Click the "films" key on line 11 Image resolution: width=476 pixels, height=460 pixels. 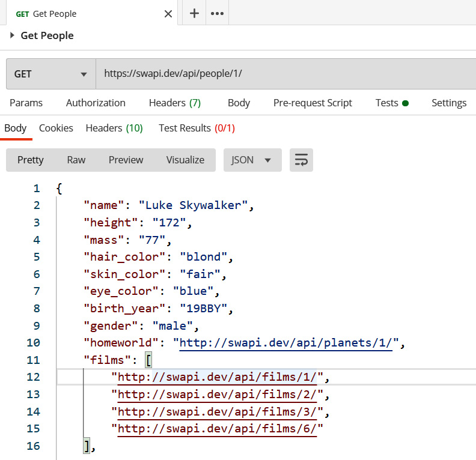tap(108, 360)
